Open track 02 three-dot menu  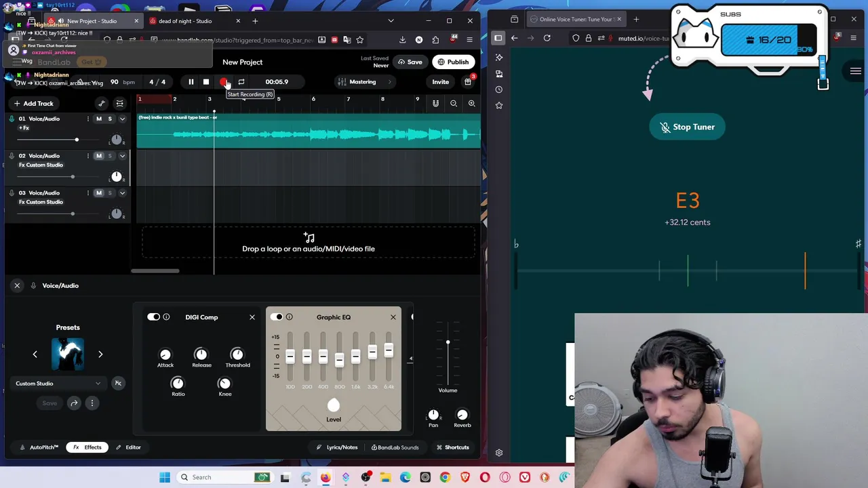(x=87, y=156)
